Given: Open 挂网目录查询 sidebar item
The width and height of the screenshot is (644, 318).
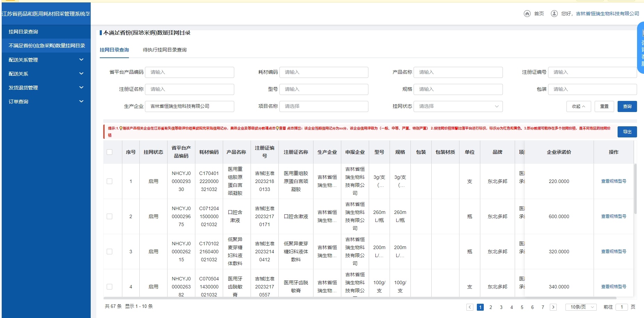Looking at the screenshot, I should [x=46, y=32].
